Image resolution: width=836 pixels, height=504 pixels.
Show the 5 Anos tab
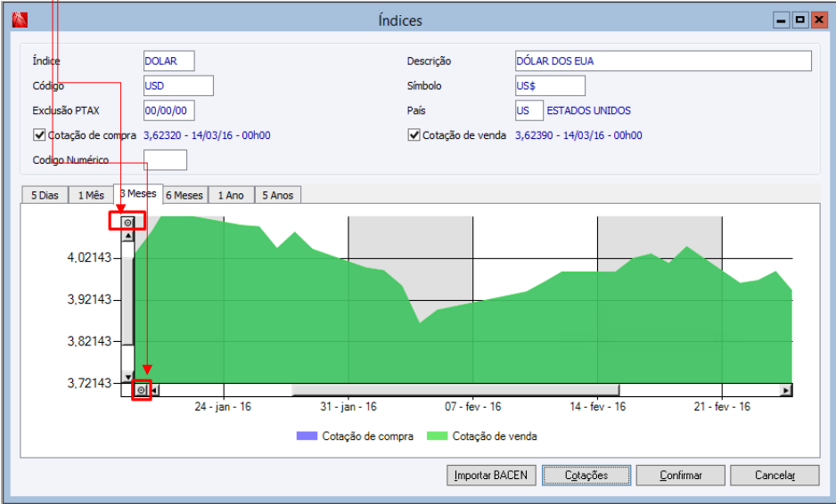click(x=278, y=195)
